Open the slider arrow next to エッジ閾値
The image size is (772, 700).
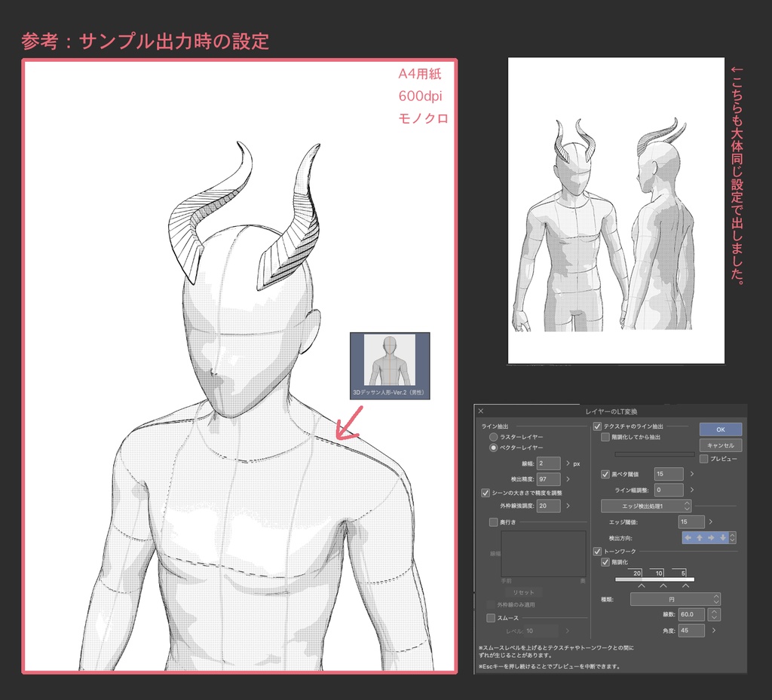pos(710,522)
